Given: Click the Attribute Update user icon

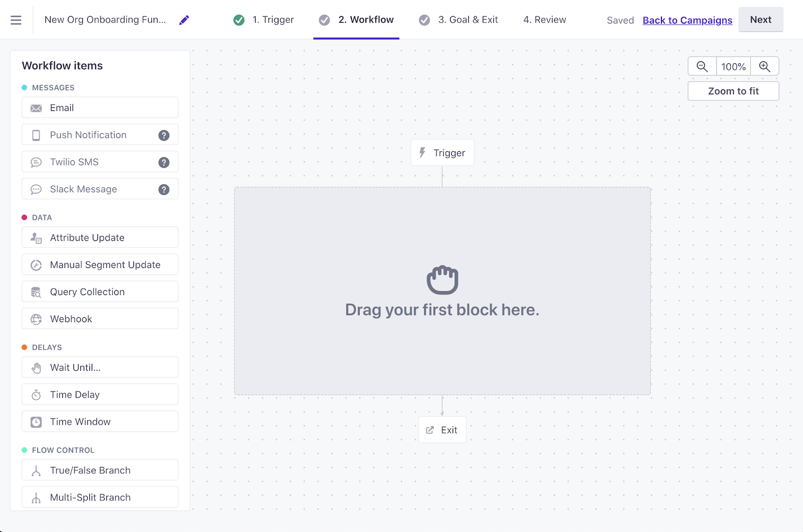Looking at the screenshot, I should pos(36,238).
